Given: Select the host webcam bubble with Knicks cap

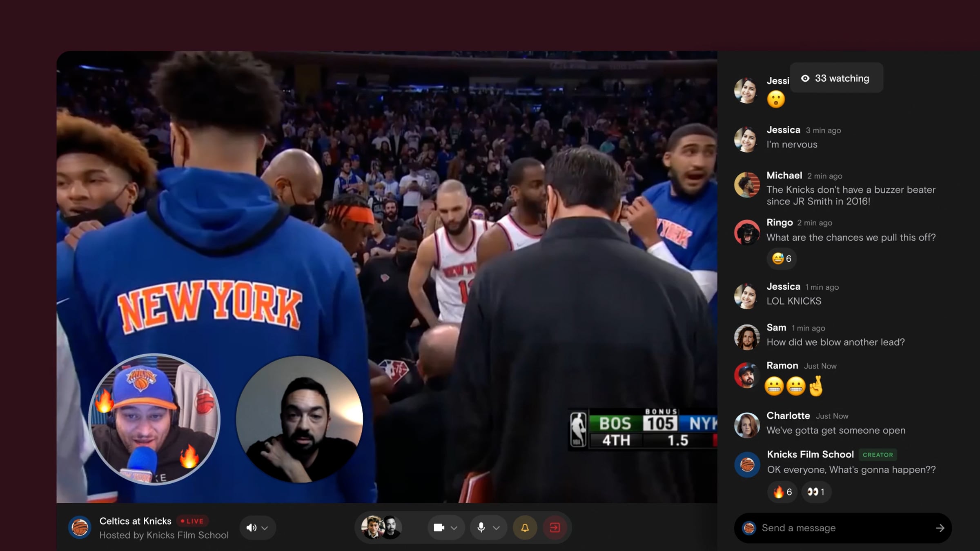Looking at the screenshot, I should [154, 419].
